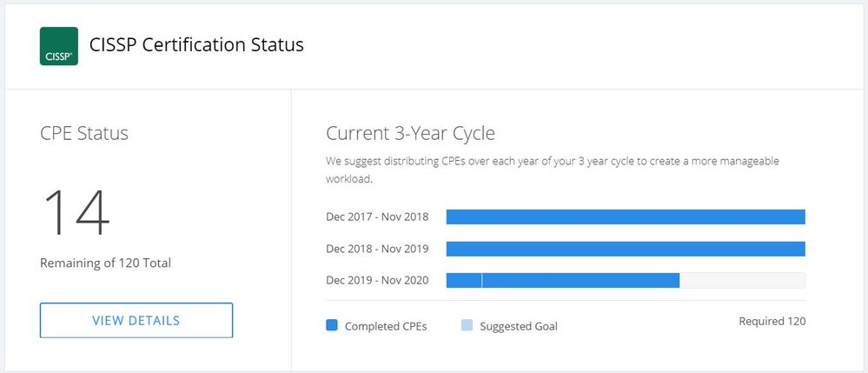Viewport: 868px width, 373px height.
Task: Open VIEW DETAILS for CPE status
Action: pos(136,320)
